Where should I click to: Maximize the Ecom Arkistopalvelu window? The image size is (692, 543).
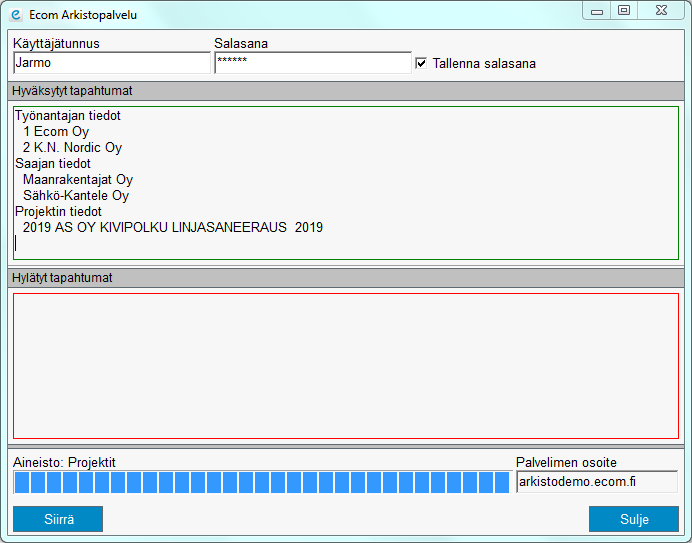pos(624,11)
